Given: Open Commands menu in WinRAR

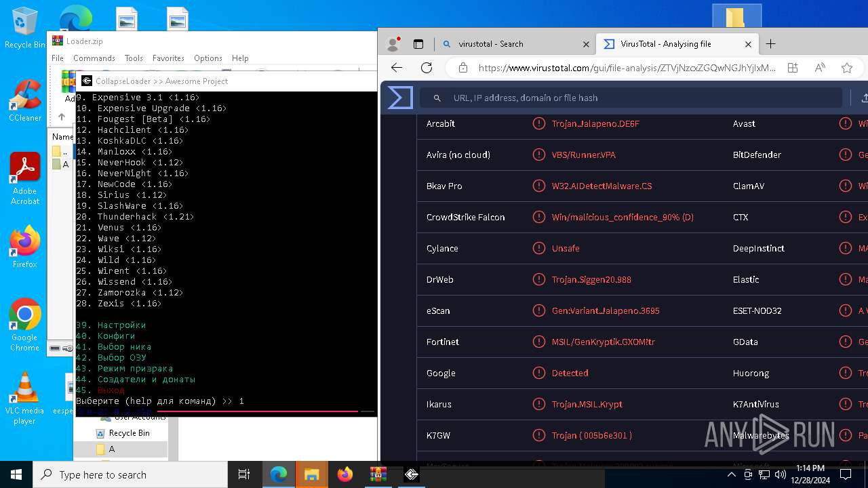Looking at the screenshot, I should (x=94, y=58).
